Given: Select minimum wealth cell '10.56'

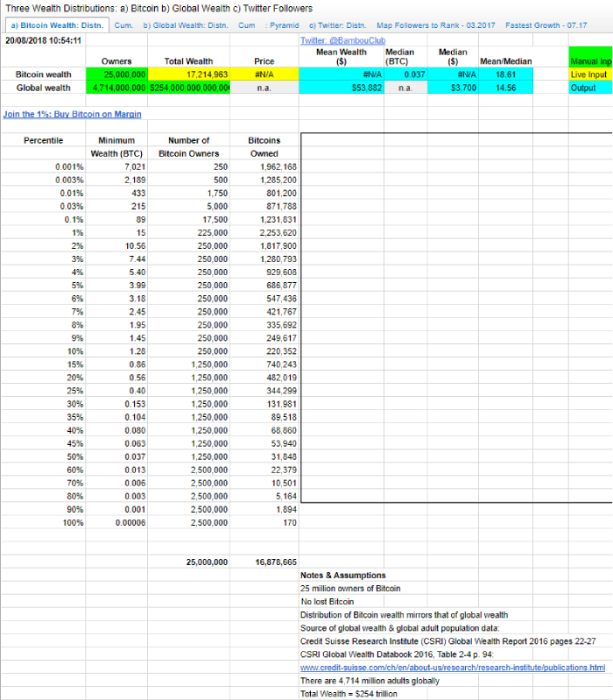Looking at the screenshot, I should (x=116, y=246).
